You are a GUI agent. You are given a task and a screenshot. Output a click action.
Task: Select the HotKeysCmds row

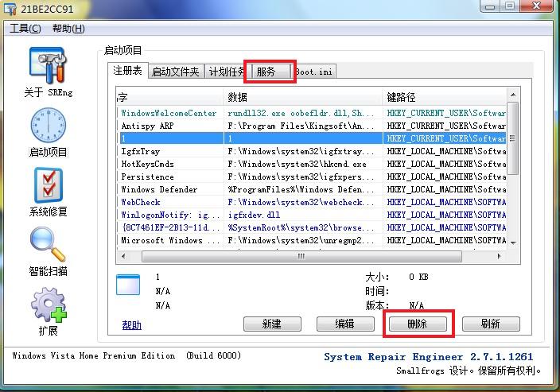point(312,164)
